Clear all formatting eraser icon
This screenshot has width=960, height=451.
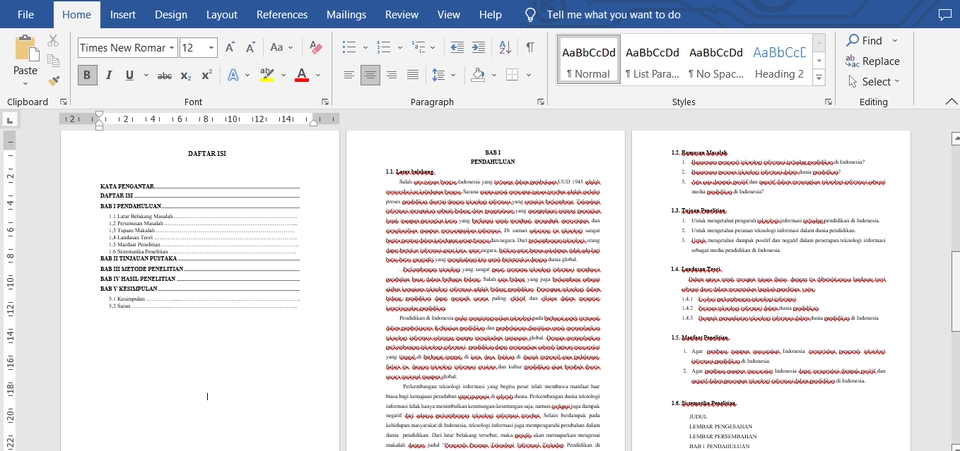(316, 47)
